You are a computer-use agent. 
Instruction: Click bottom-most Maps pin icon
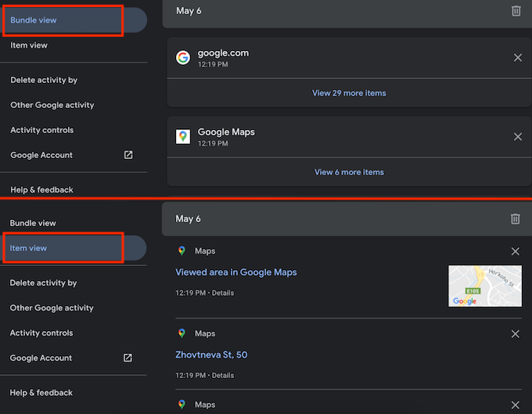(182, 405)
